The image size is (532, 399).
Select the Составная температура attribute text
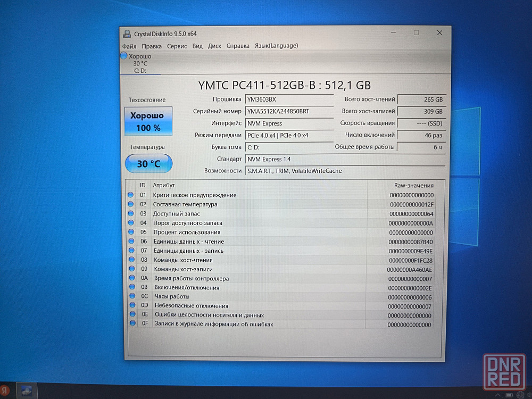(185, 204)
